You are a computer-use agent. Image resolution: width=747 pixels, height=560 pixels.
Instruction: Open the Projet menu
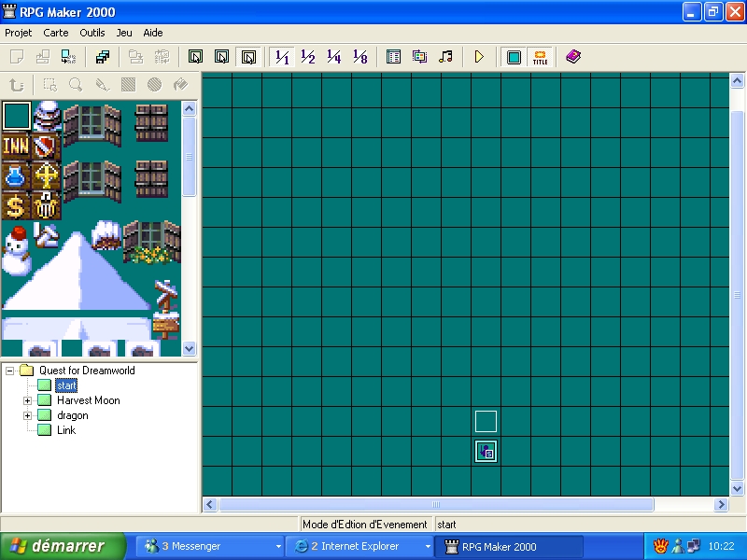click(x=18, y=33)
